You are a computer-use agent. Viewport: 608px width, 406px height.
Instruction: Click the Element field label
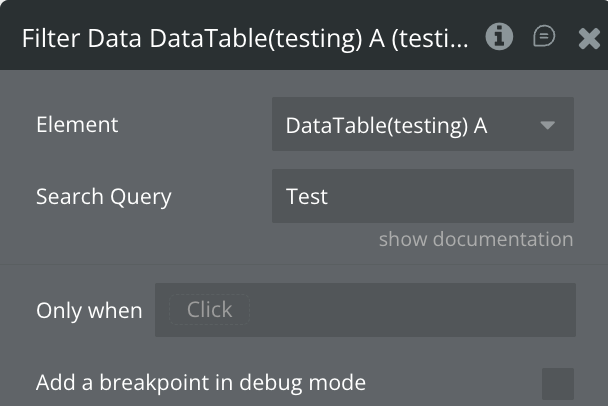pyautogui.click(x=77, y=125)
